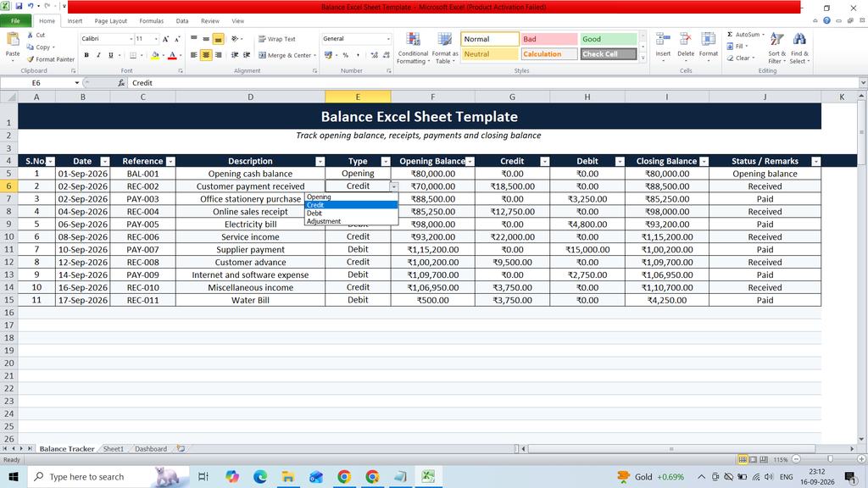
Task: Click the Delete cells icon
Action: point(685,41)
